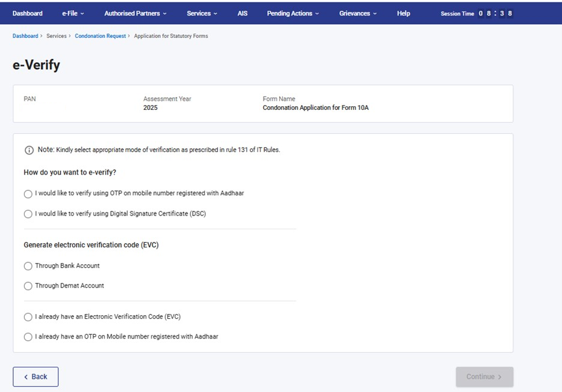Select OTP on Aadhaar mobile verification option
562x392 pixels.
28,194
